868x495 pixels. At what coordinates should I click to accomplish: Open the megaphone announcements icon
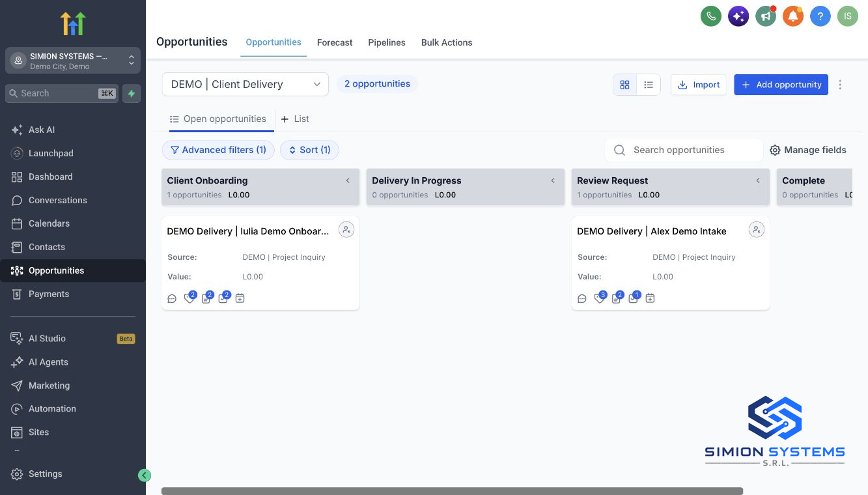pyautogui.click(x=766, y=16)
